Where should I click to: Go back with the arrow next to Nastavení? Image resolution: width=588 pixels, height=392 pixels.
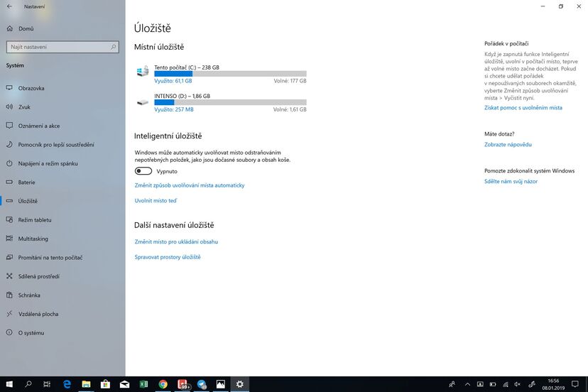[x=9, y=6]
